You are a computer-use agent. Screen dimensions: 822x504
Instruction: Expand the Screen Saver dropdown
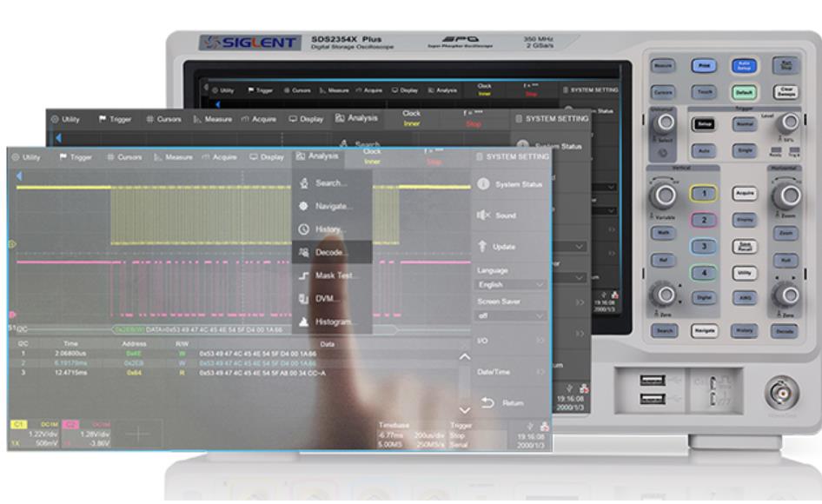point(511,315)
